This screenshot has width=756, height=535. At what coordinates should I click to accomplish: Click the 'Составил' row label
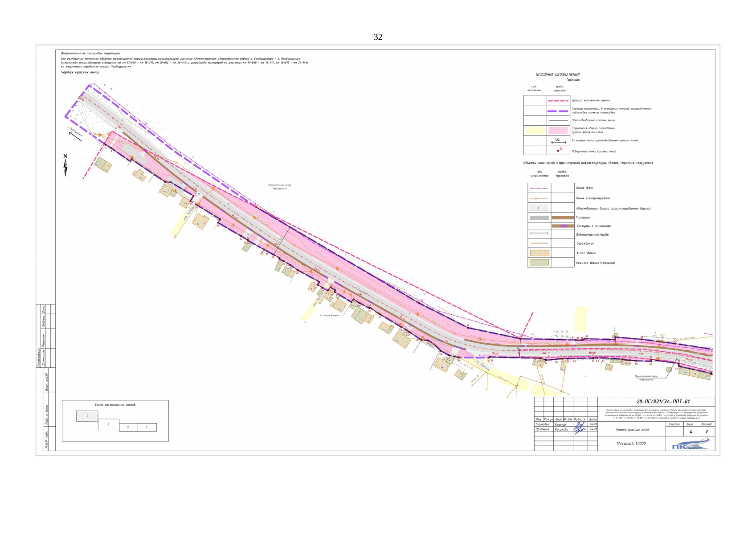pos(542,424)
